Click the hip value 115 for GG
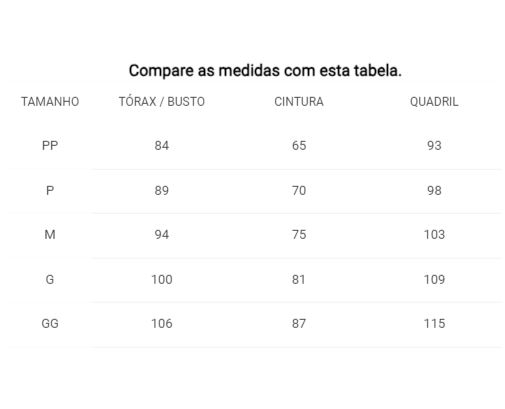This screenshot has width=505, height=409. pyautogui.click(x=434, y=323)
